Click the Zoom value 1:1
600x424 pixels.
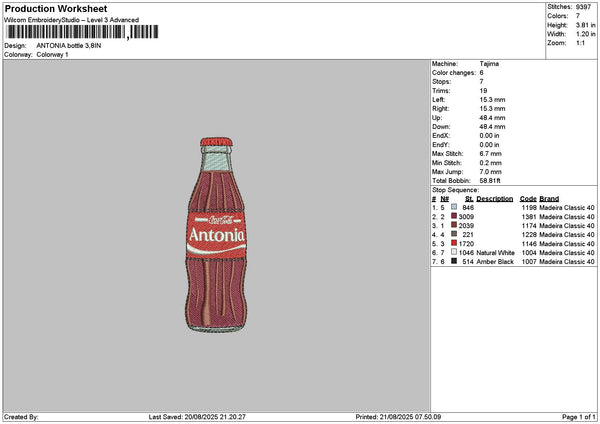[x=580, y=43]
